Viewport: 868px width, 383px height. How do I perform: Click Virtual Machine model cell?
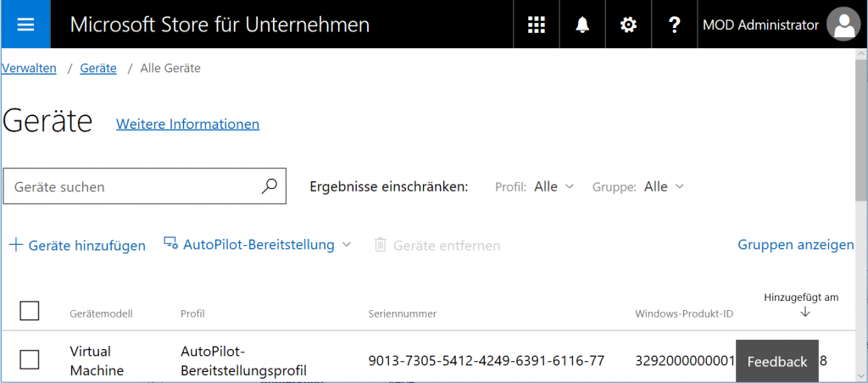pos(97,361)
